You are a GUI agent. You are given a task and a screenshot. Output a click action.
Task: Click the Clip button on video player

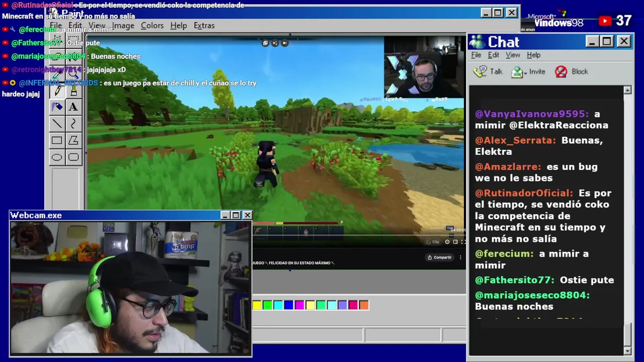(433, 242)
